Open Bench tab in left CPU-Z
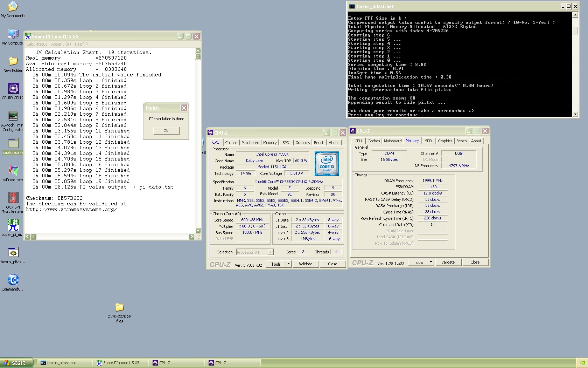588x368 pixels. (x=319, y=143)
